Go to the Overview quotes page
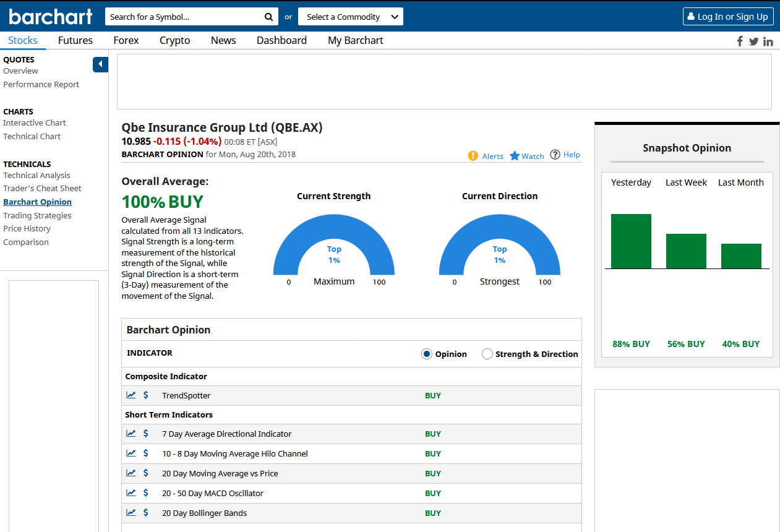 click(x=20, y=71)
